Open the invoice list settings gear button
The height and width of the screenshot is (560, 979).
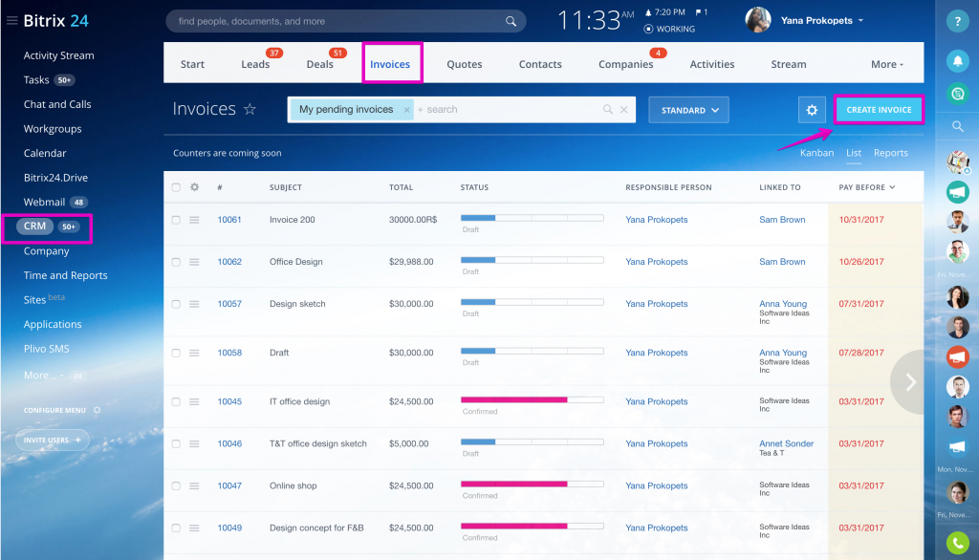tap(812, 110)
